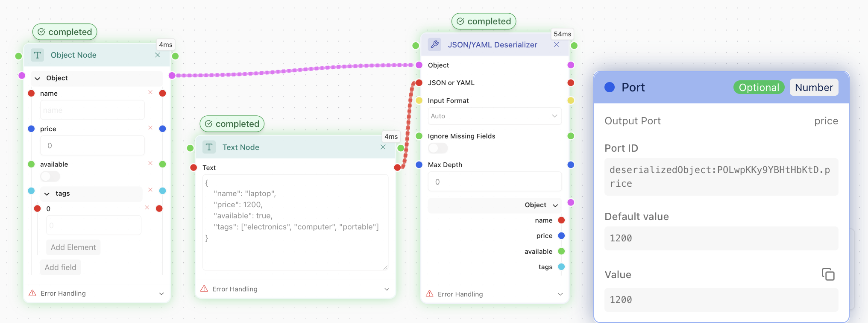Collapse the tags array in Object Node
Image resolution: width=868 pixels, height=323 pixels.
point(47,194)
